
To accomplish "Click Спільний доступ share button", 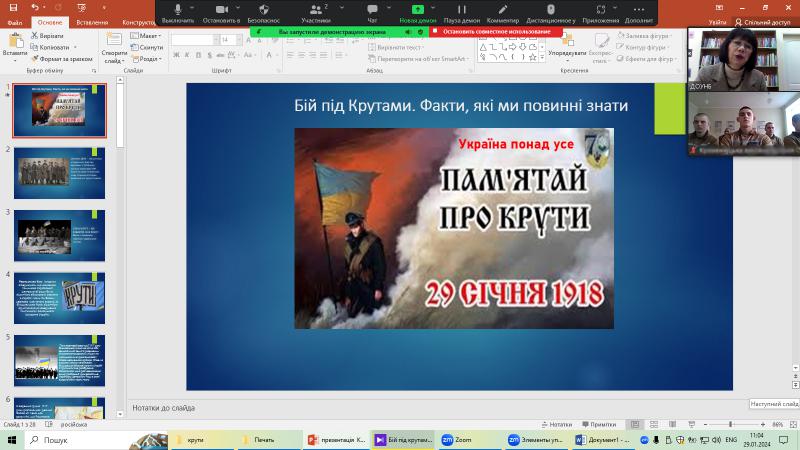I will [763, 22].
